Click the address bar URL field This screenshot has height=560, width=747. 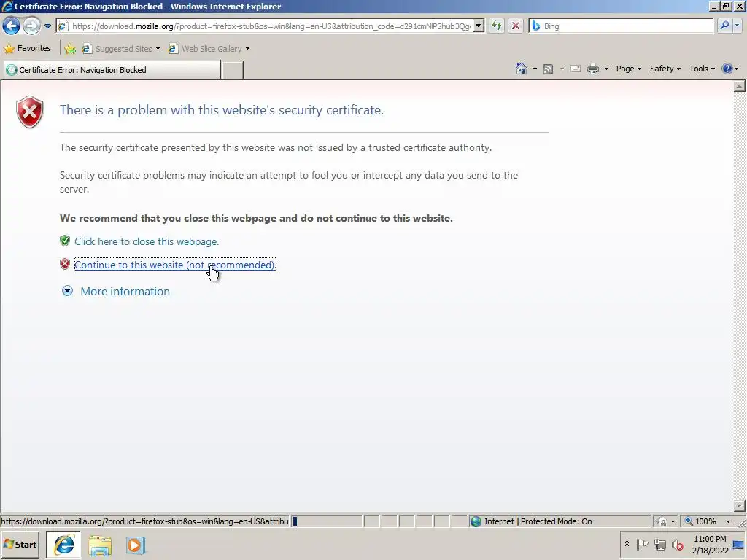[x=271, y=26]
